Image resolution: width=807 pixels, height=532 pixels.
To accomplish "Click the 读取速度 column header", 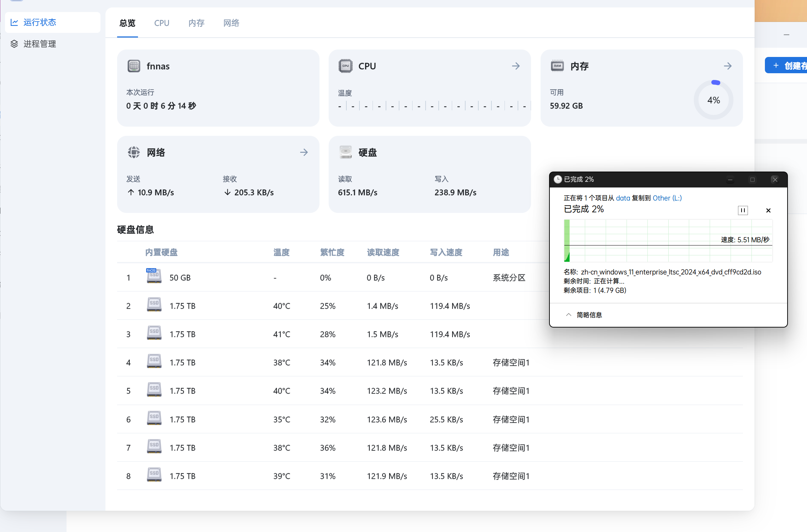I will click(383, 253).
